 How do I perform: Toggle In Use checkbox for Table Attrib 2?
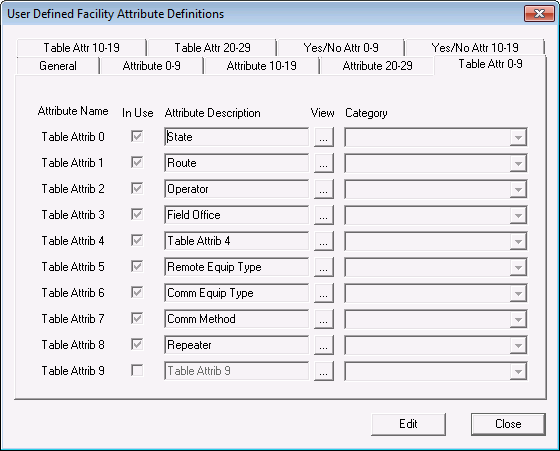click(137, 189)
